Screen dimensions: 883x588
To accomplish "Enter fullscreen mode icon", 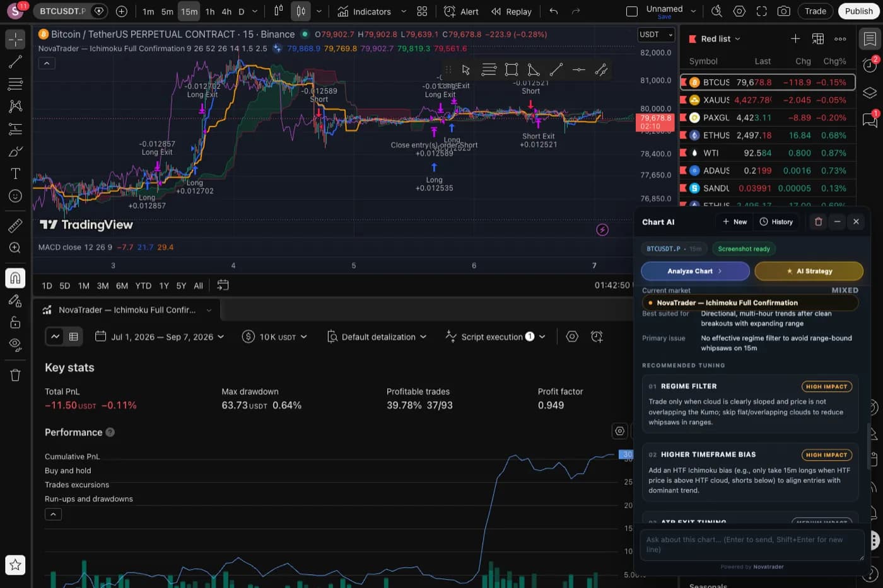I will (761, 11).
